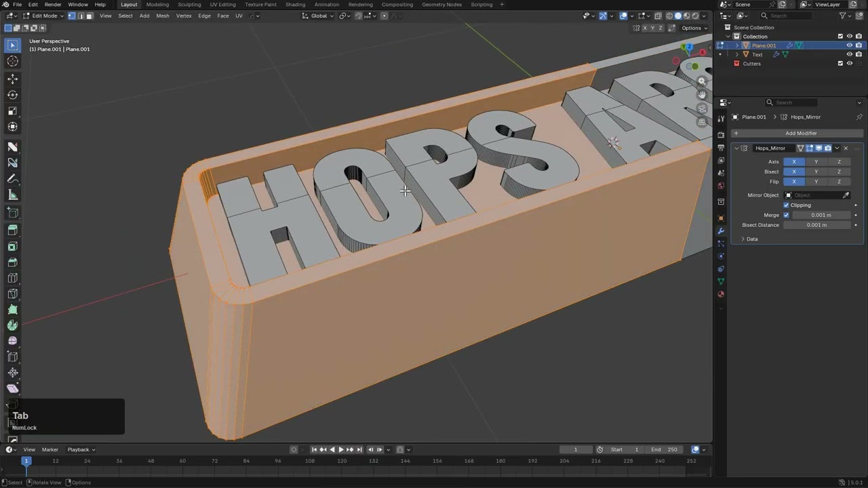
Task: Open the Material properties tab
Action: pos(721,294)
